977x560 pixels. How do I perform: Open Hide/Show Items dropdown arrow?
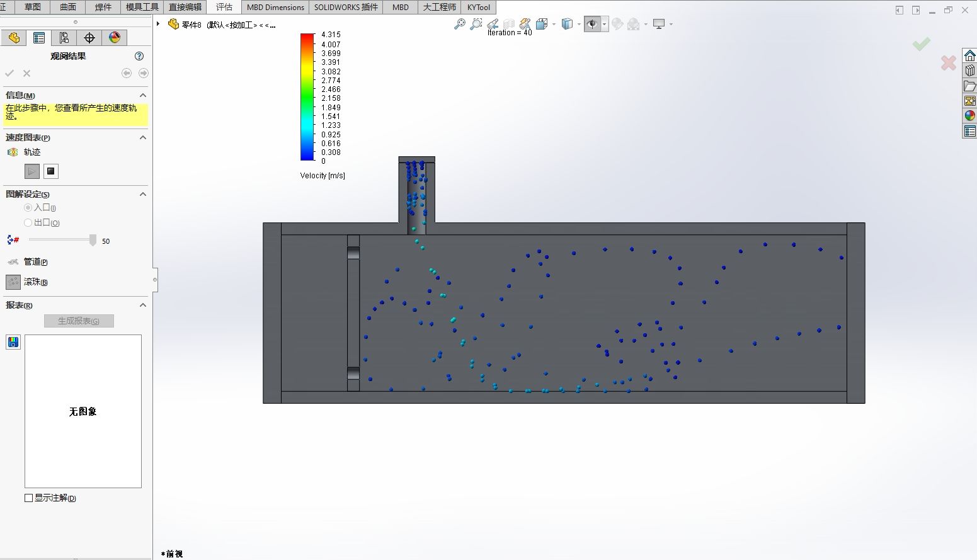click(x=605, y=24)
